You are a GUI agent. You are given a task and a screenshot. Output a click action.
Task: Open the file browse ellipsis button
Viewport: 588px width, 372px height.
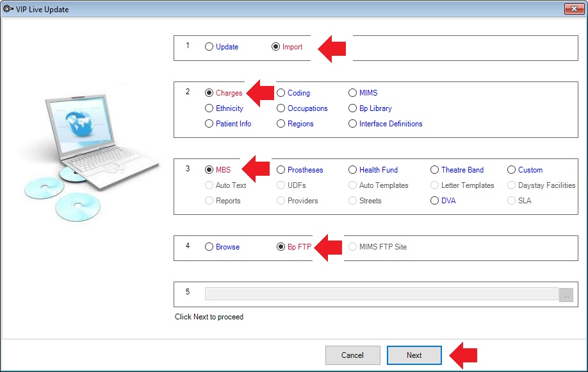566,295
